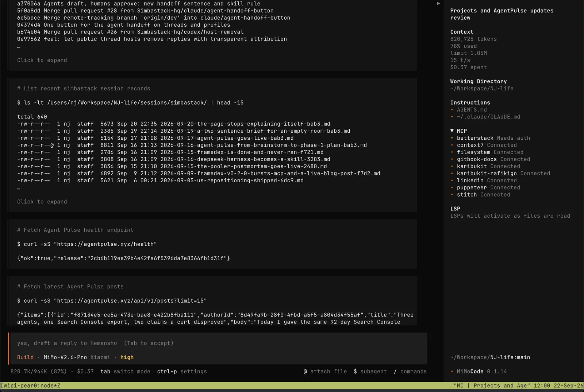Viewport: 584px width, 392px height.
Task: Click the ~/Workspace/NJ-life working directory path
Action: pyautogui.click(x=482, y=89)
